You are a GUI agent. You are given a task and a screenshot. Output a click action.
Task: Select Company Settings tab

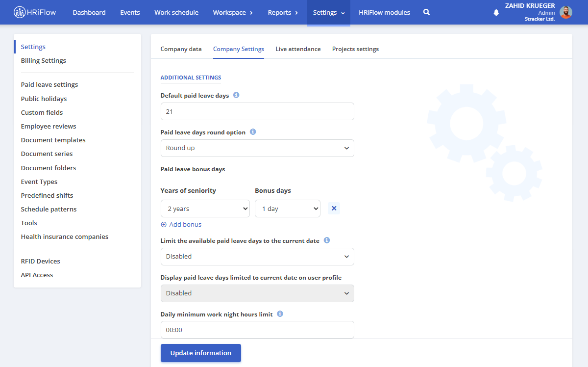click(x=239, y=49)
